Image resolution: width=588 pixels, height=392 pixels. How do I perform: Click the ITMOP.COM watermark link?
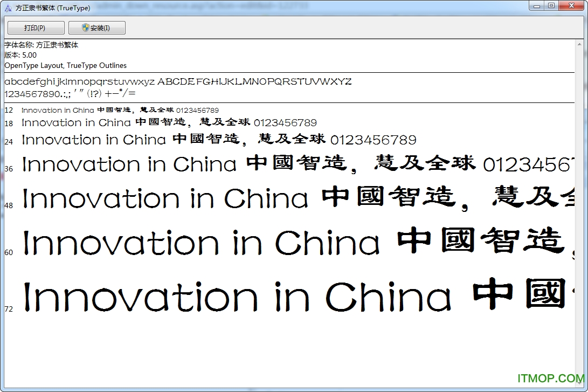[x=550, y=379]
